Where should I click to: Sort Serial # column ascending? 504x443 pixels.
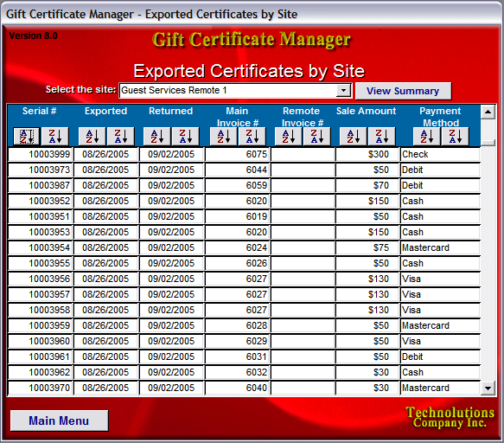coord(26,136)
